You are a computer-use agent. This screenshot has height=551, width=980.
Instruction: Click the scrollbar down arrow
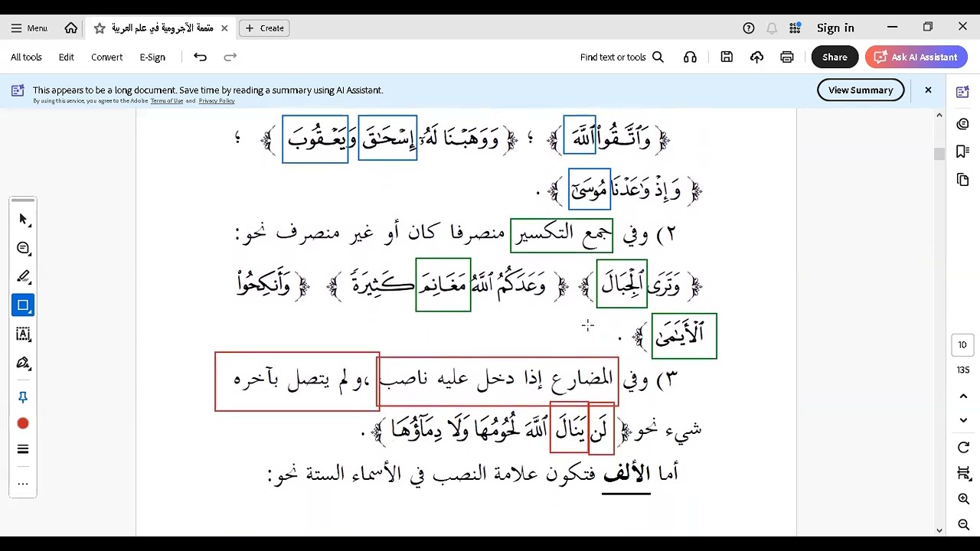[x=939, y=530]
